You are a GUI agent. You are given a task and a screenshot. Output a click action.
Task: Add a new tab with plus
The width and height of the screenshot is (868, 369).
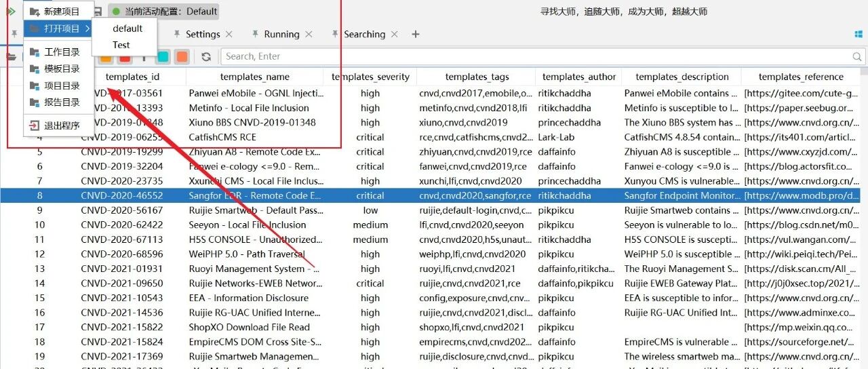tap(416, 34)
